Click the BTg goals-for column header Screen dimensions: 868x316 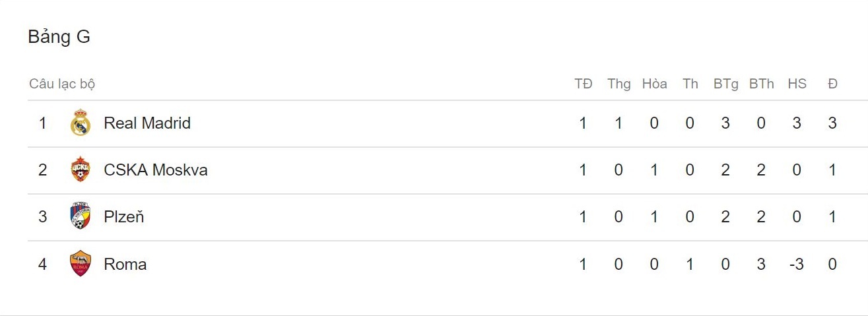pyautogui.click(x=725, y=84)
